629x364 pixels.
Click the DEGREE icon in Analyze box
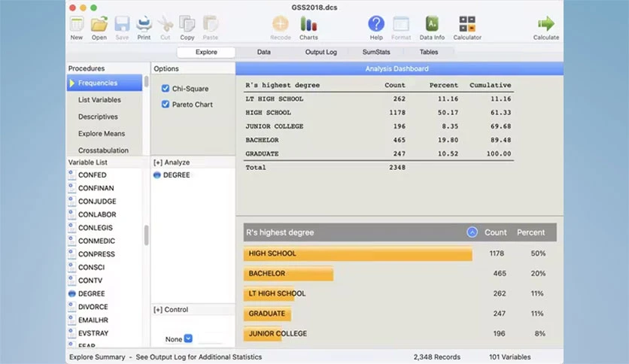156,175
